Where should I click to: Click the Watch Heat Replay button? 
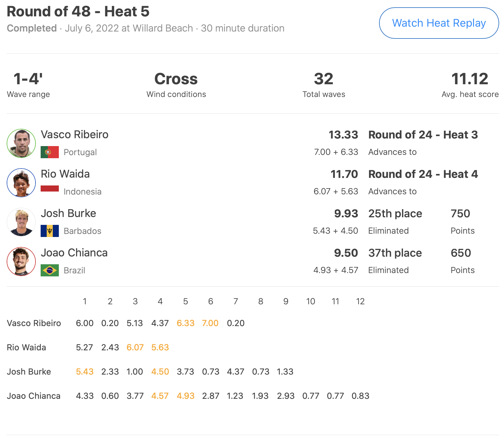click(x=438, y=23)
